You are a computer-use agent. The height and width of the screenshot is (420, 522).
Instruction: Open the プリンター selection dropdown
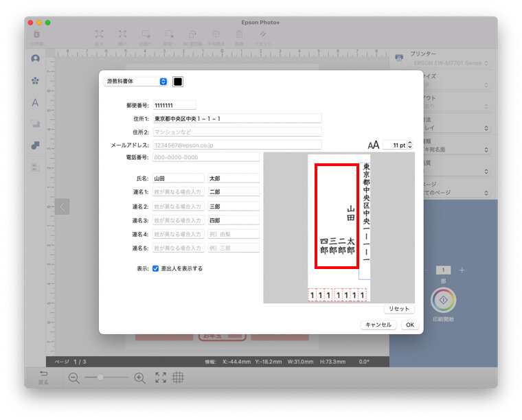click(x=451, y=63)
